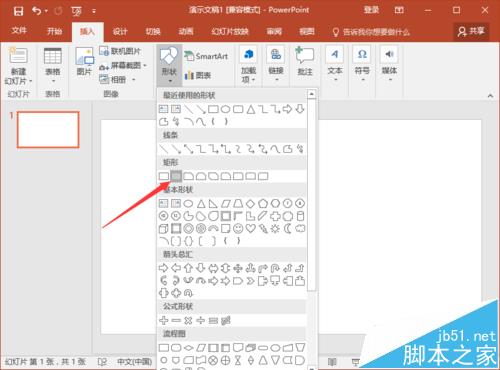Expand the 相册 photo album dropdown
Image resolution: width=500 pixels, height=370 pixels.
(134, 80)
